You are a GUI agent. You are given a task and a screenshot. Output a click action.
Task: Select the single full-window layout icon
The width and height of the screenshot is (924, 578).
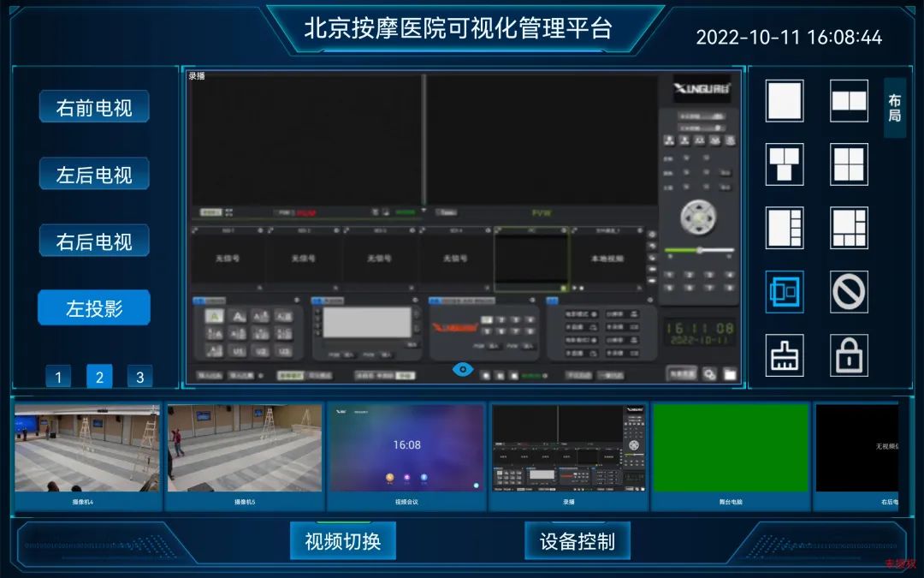click(785, 101)
